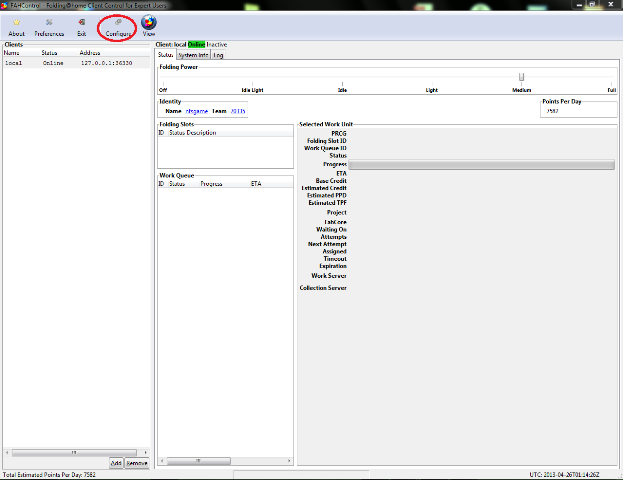
Task: Click the Team number link
Action: (238, 111)
